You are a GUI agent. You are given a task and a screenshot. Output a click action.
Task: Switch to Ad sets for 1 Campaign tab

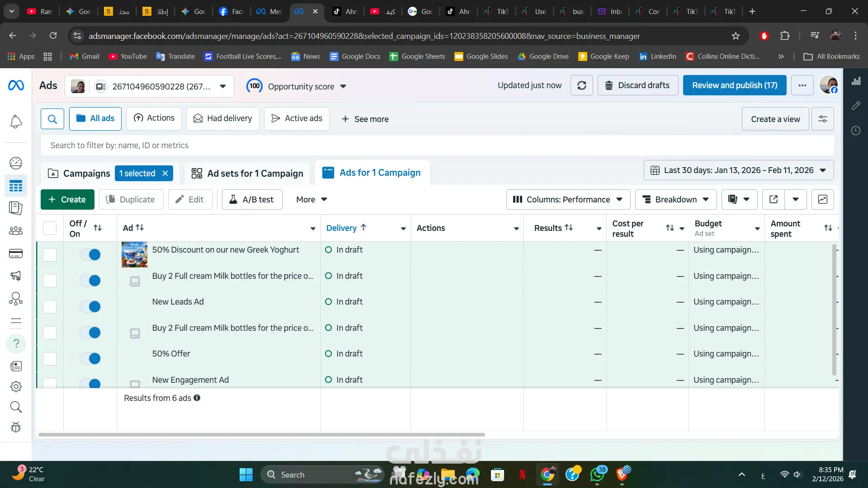pyautogui.click(x=247, y=174)
